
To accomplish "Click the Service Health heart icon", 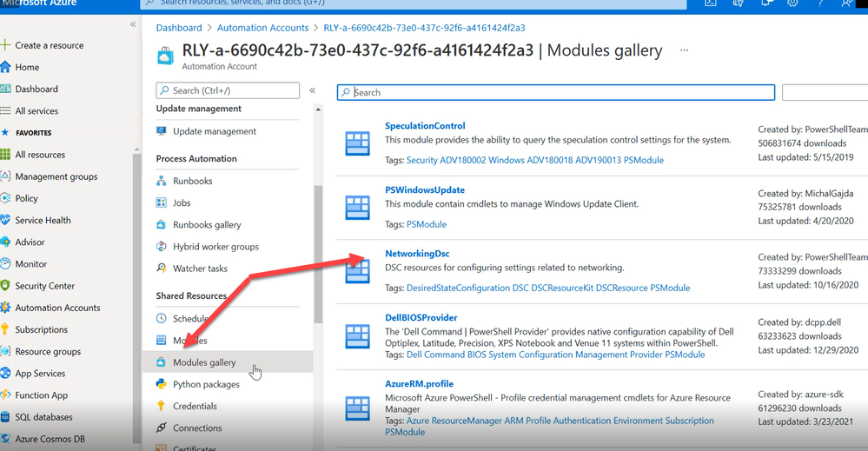I will click(x=5, y=220).
